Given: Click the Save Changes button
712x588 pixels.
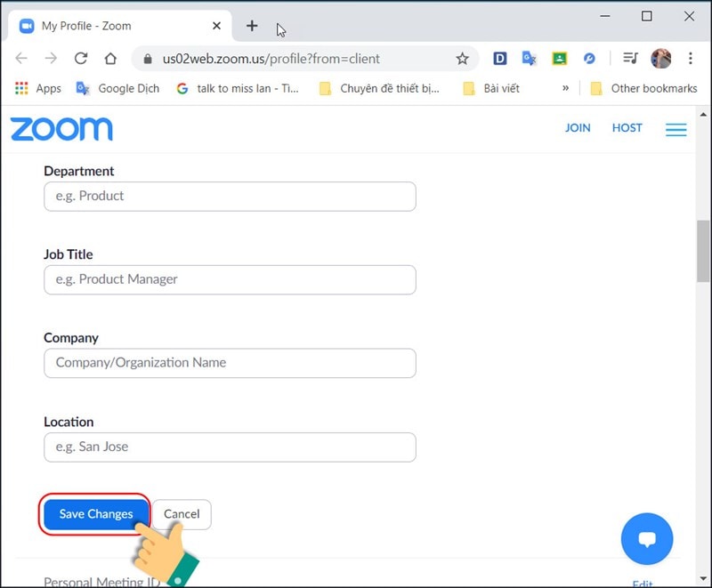Looking at the screenshot, I should 96,514.
